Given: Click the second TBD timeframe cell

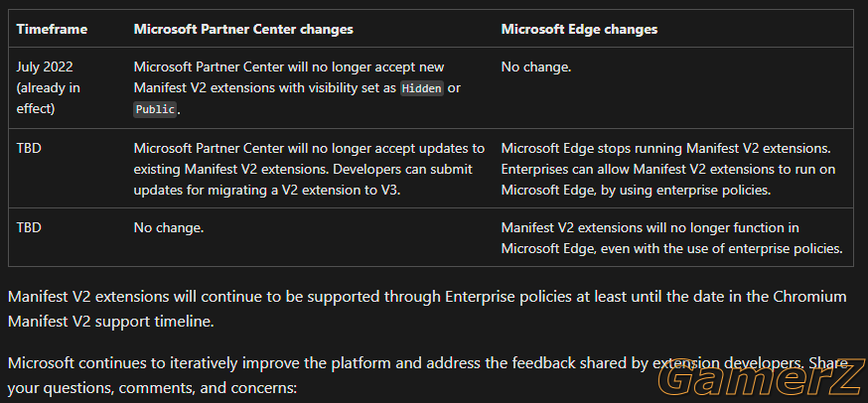Looking at the screenshot, I should pos(29,227).
